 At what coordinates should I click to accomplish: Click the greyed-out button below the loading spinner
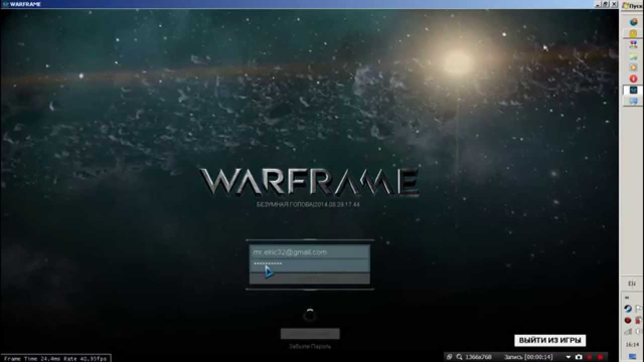coord(310,334)
